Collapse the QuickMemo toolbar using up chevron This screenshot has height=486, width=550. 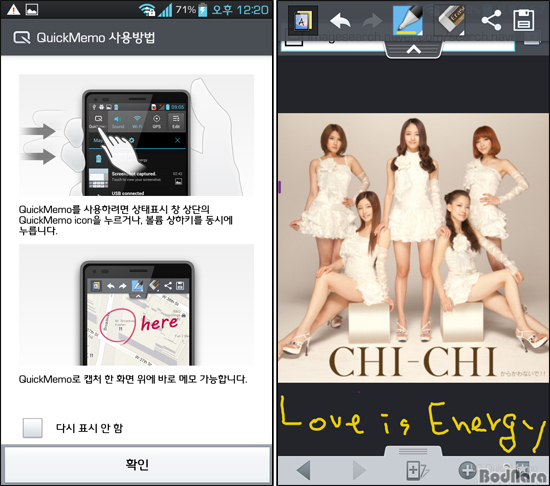tap(414, 50)
